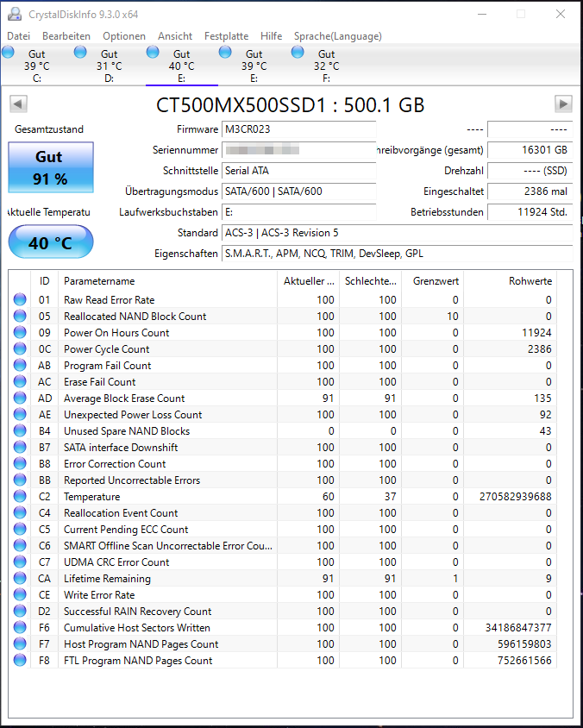Click status orb for Current Pending ECC Count

coord(20,530)
